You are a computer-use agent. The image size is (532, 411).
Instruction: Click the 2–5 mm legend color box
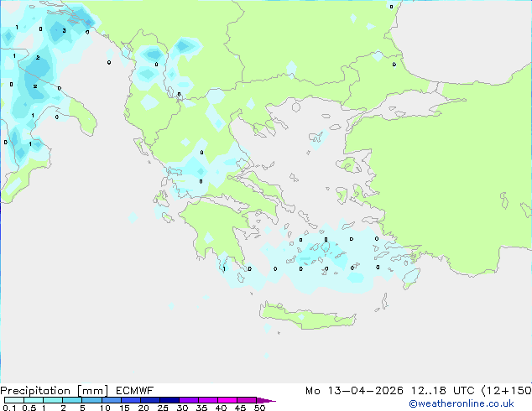coord(72,400)
